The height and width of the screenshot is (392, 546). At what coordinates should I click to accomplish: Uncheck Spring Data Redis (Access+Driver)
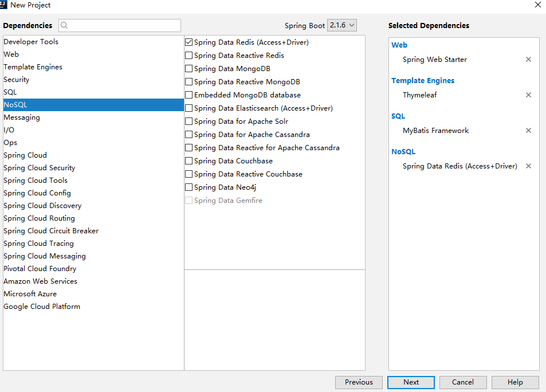188,42
